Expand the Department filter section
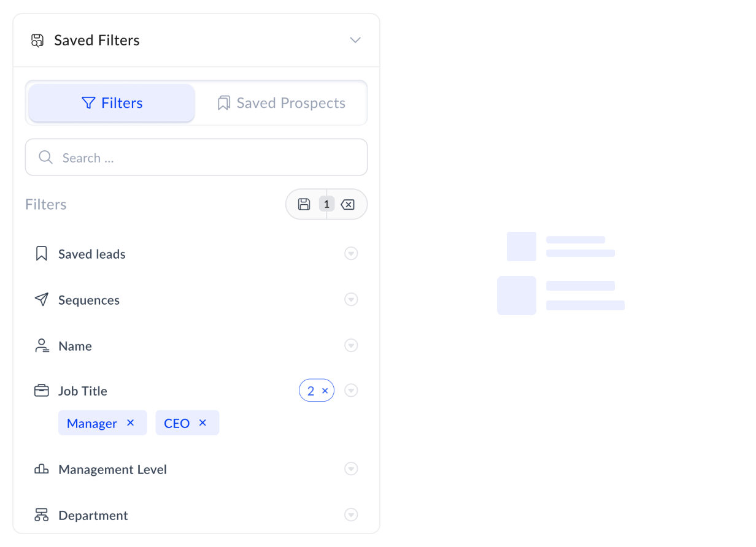 [351, 515]
